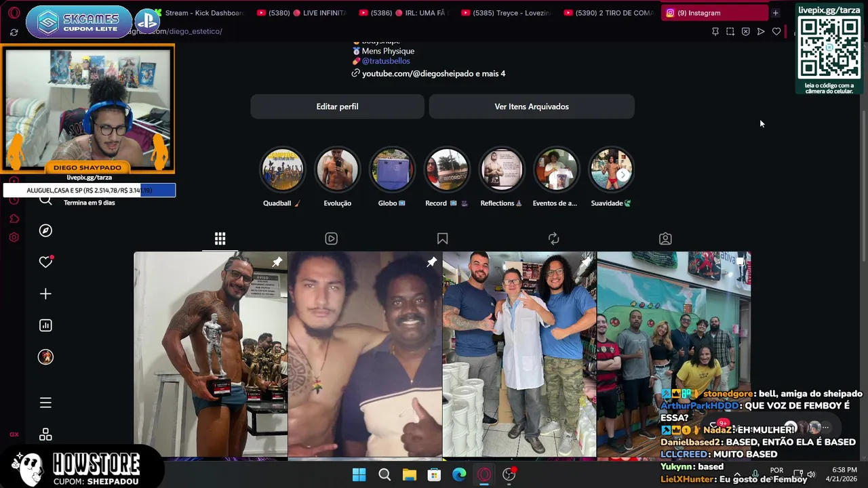Open the Instagram 'More' hamburger menu
The width and height of the screenshot is (868, 488).
(45, 403)
